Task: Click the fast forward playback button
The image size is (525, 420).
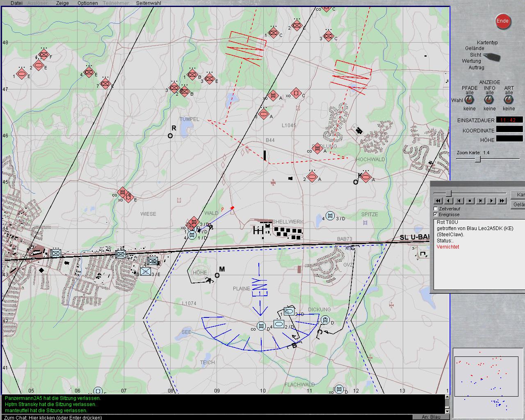Action: pos(502,201)
